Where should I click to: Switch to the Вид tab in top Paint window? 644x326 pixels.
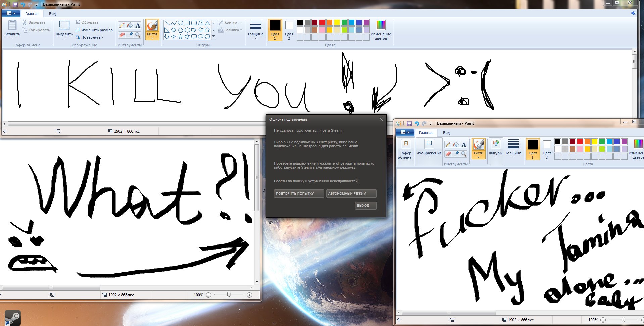tap(52, 14)
